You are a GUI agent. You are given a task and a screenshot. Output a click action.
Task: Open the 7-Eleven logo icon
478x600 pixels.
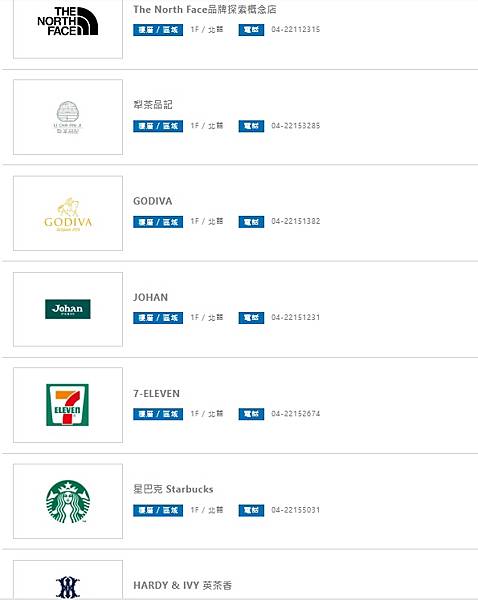coord(67,405)
